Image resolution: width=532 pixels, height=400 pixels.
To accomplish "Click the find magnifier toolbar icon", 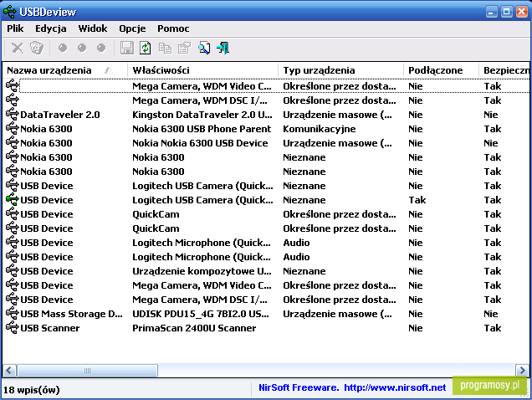I will [204, 48].
